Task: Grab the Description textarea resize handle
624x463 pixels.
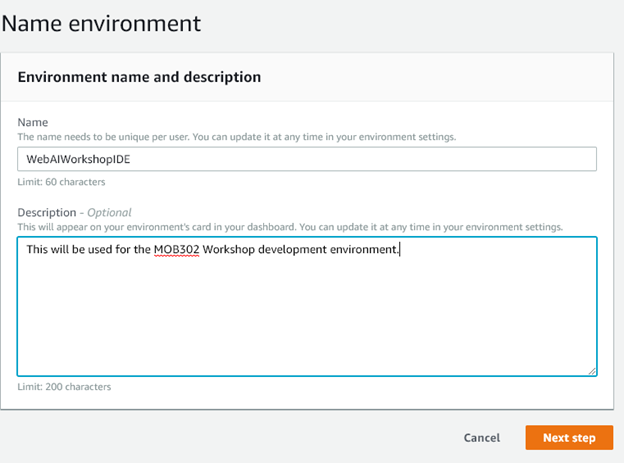Action: [592, 371]
